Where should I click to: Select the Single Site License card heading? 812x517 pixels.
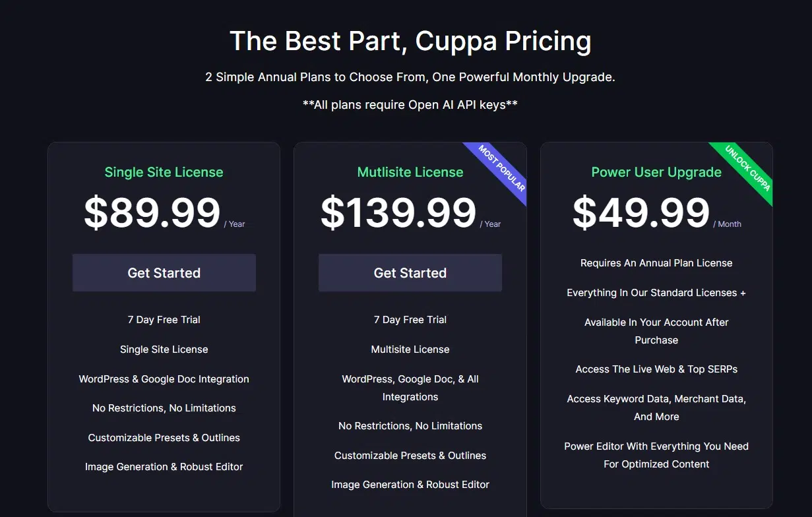(x=164, y=172)
